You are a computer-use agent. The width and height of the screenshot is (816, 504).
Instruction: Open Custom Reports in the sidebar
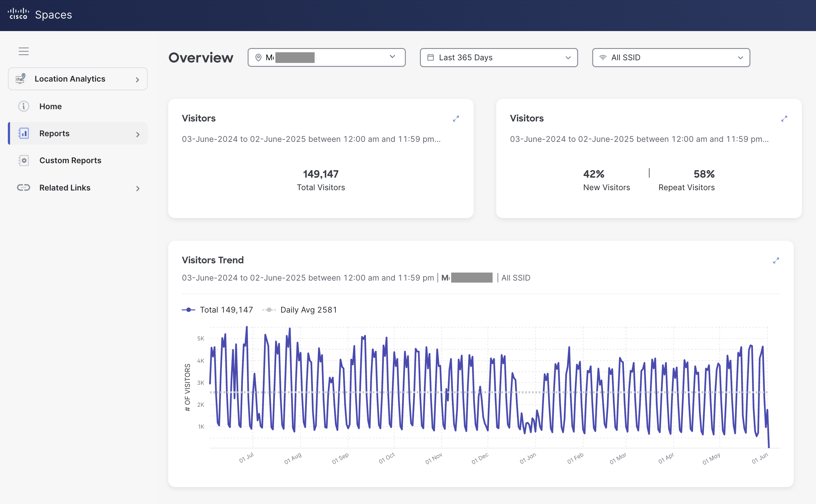(x=70, y=160)
